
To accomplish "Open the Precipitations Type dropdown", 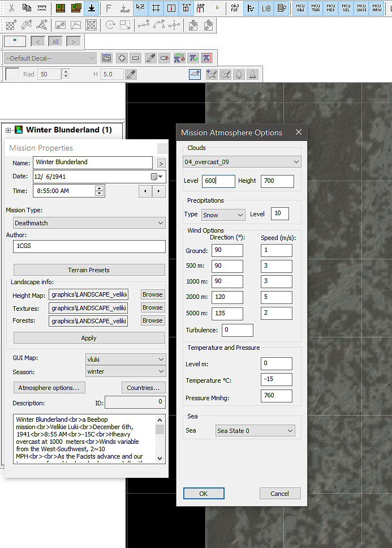I will [x=223, y=215].
